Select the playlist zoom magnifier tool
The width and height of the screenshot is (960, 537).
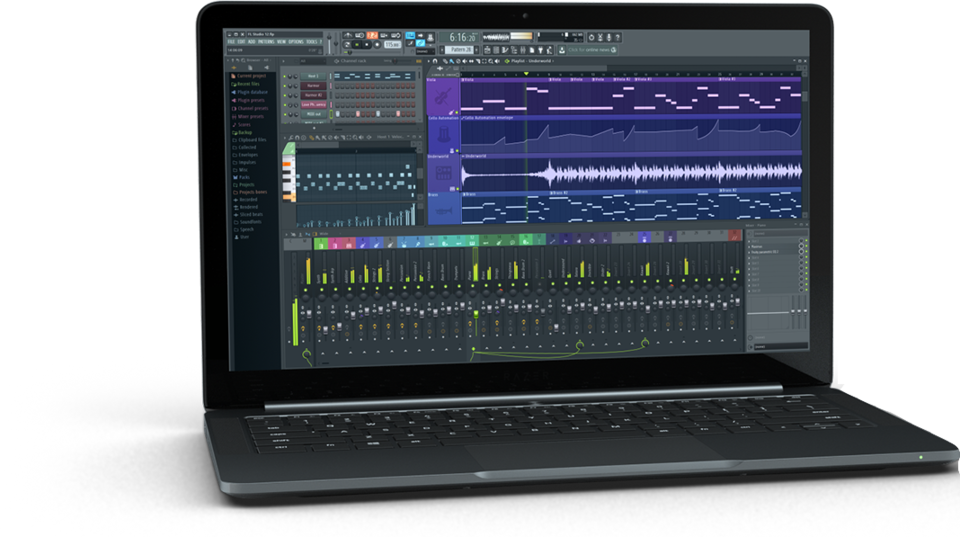point(491,61)
